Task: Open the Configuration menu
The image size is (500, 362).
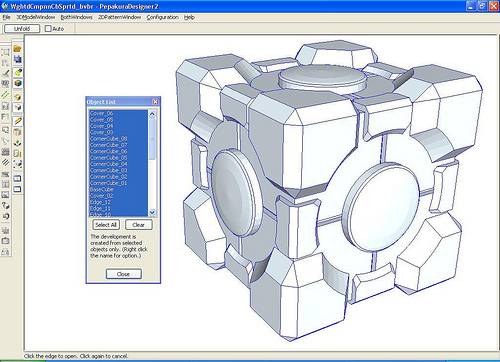Action: [x=163, y=17]
